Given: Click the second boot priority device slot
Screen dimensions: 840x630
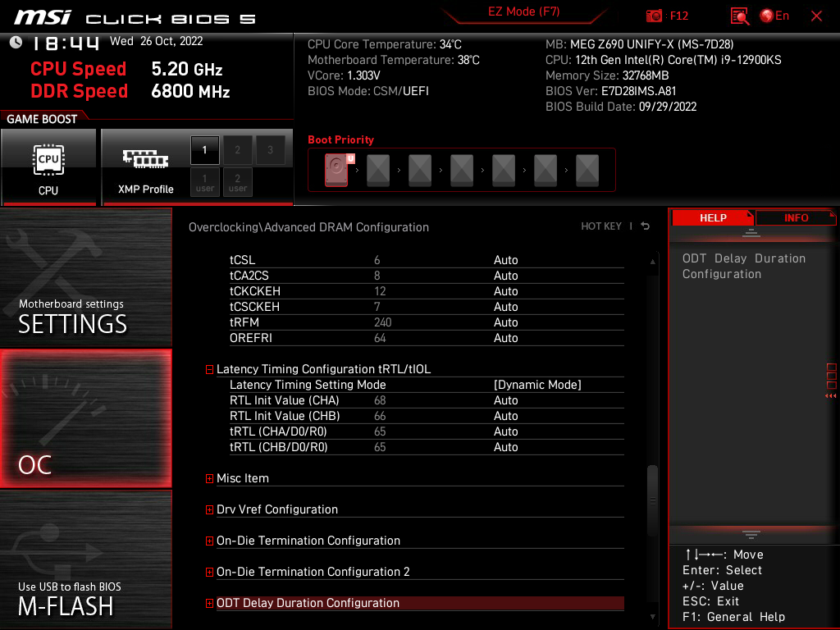Looking at the screenshot, I should click(378, 171).
